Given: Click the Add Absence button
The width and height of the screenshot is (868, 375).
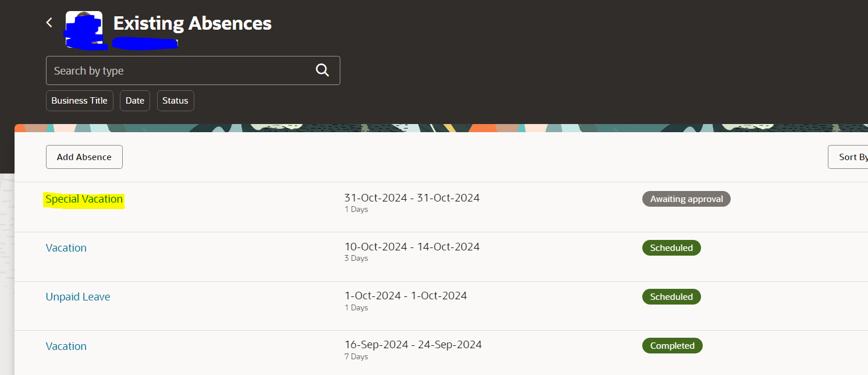Looking at the screenshot, I should 84,157.
